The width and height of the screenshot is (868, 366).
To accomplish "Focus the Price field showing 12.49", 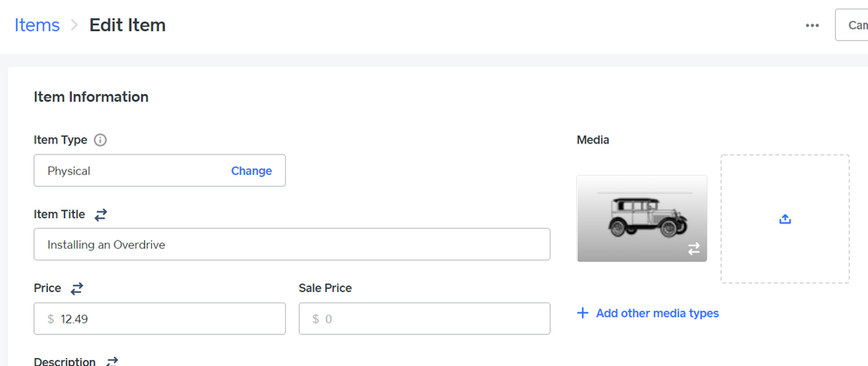I will [x=165, y=319].
